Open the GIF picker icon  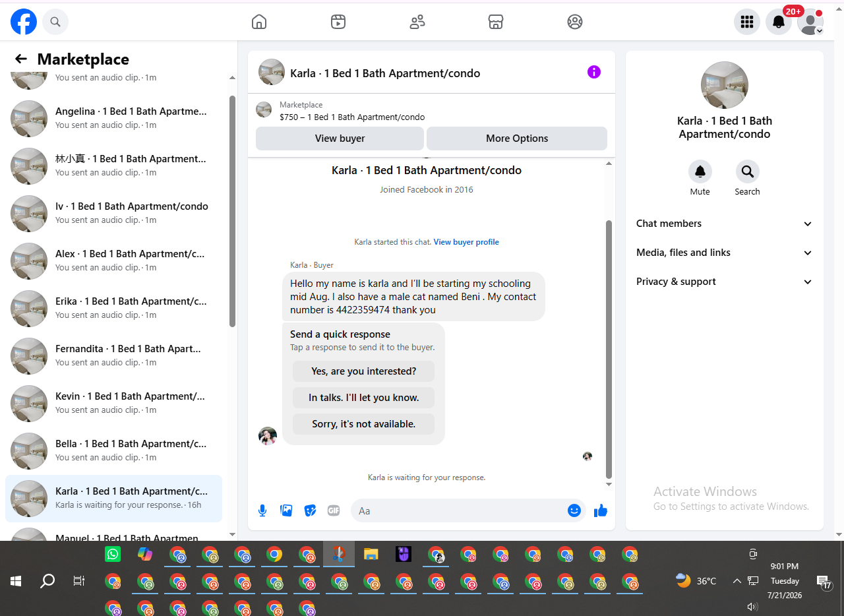(x=334, y=510)
